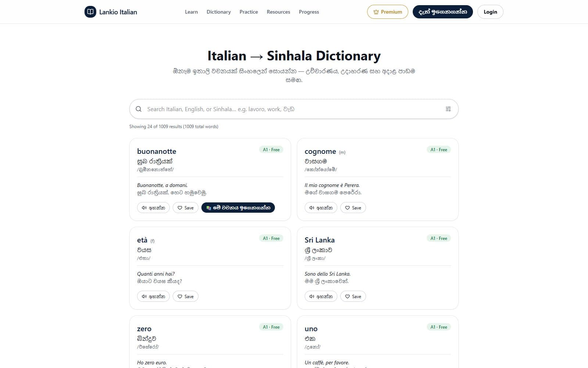Image resolution: width=588 pixels, height=368 pixels.
Task: Click the A1 · Free badge on Sri Lanka
Action: [439, 238]
